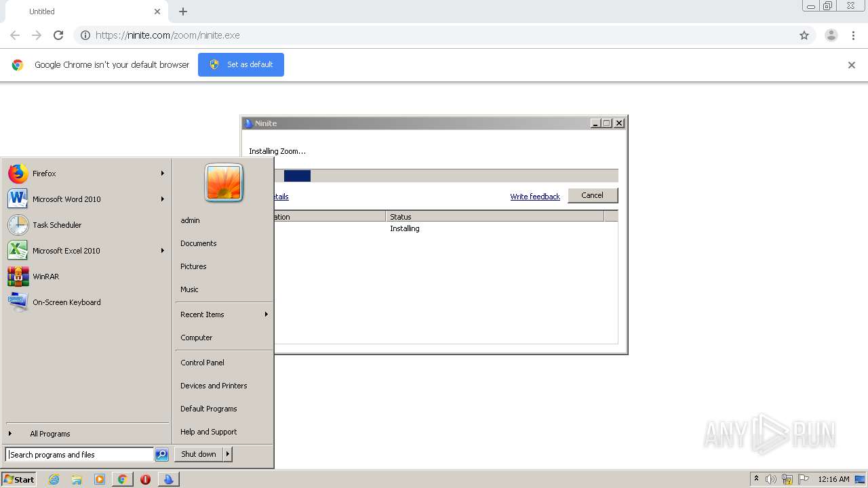Launch Microsoft Word 2010
868x488 pixels.
pyautogui.click(x=86, y=199)
